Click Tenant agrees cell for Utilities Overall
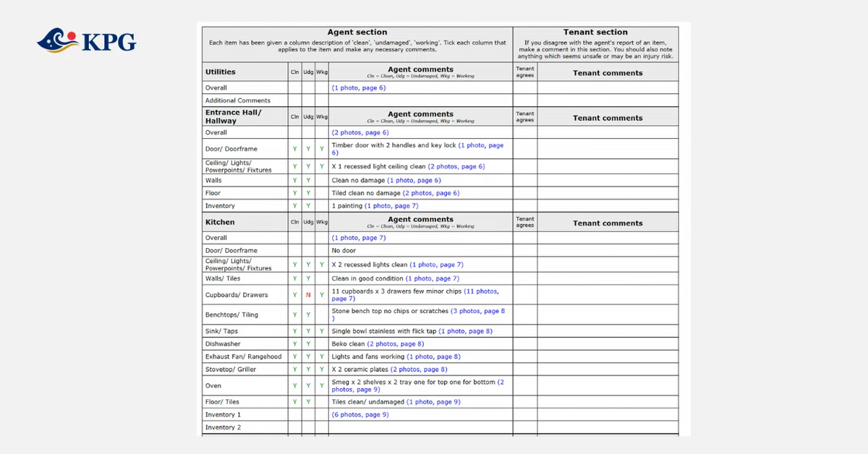 click(x=525, y=87)
